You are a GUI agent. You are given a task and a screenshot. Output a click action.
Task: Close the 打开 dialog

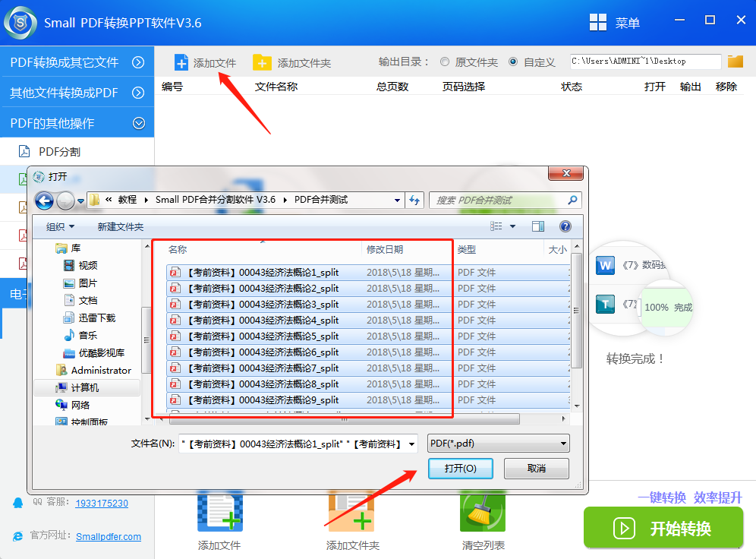click(566, 173)
